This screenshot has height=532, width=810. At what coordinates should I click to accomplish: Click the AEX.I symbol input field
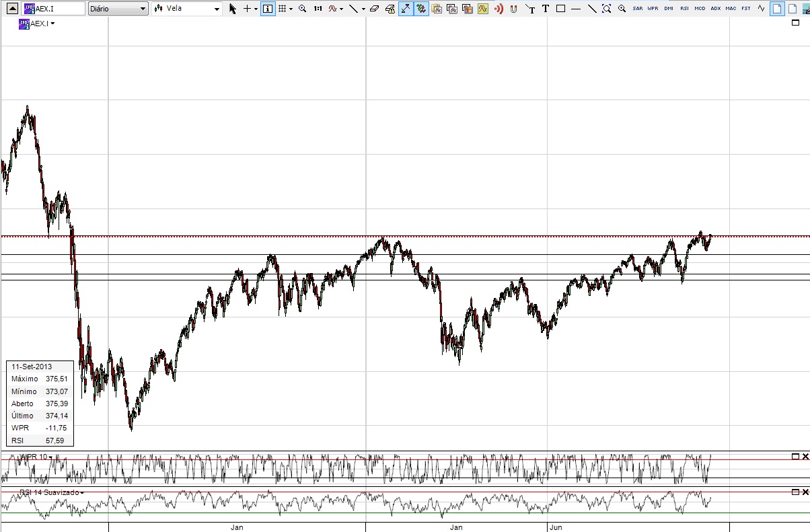click(x=52, y=9)
